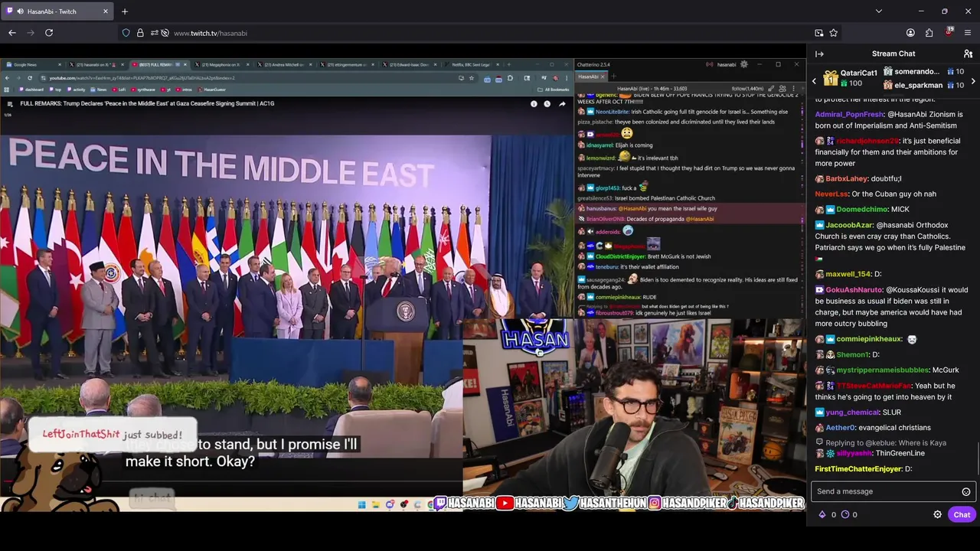Bookmark this page with the star
Viewport: 980px width, 551px height.
pyautogui.click(x=834, y=33)
